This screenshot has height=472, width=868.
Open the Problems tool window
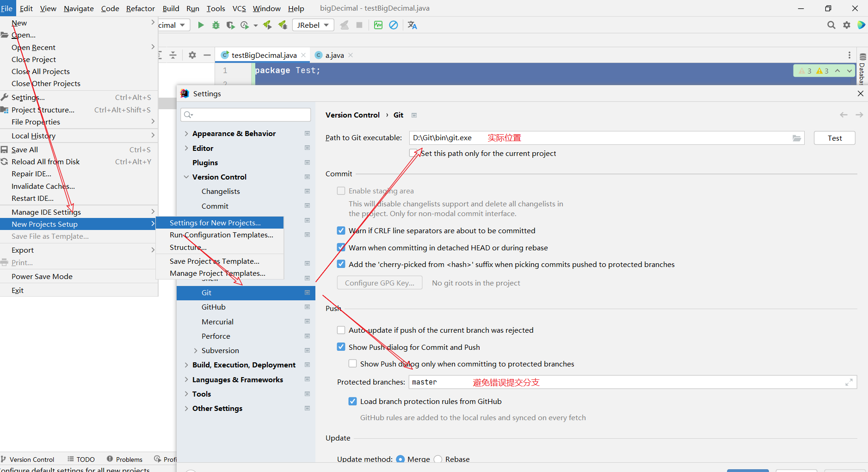click(125, 459)
